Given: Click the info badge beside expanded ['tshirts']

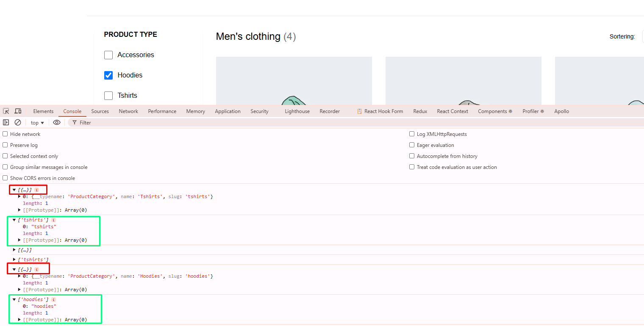Looking at the screenshot, I should pos(53,220).
